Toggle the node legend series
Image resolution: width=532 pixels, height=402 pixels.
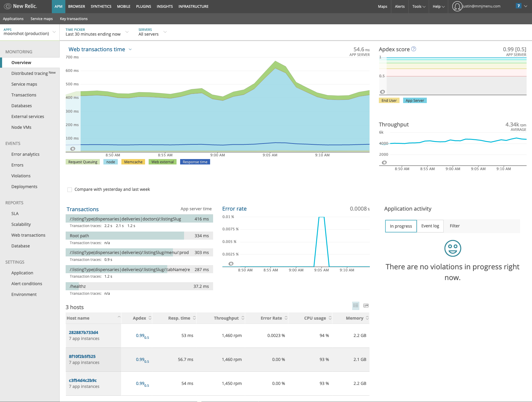click(x=111, y=162)
